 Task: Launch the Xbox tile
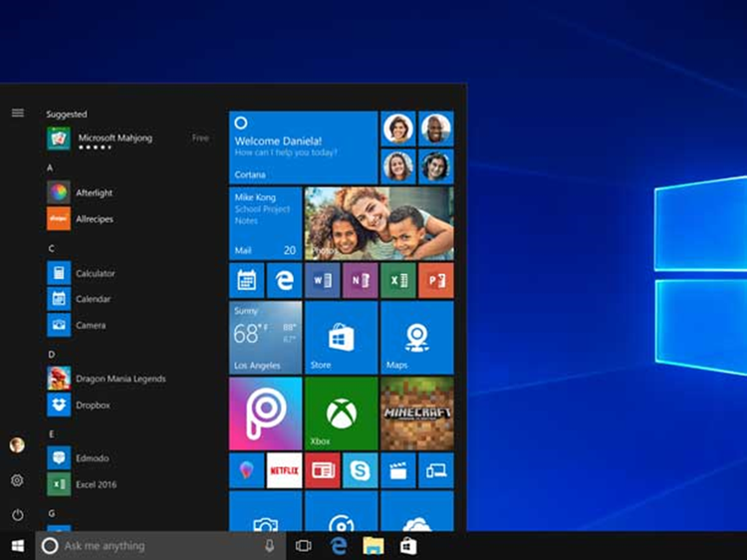click(341, 413)
